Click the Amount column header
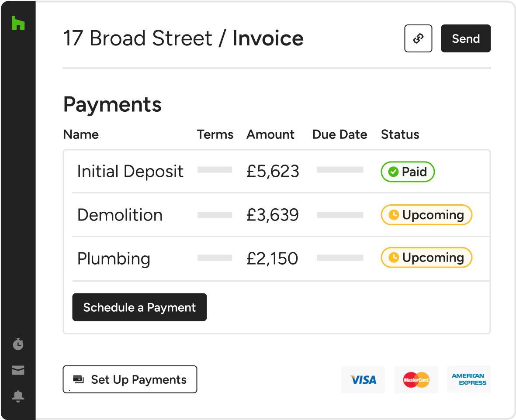 click(x=270, y=134)
